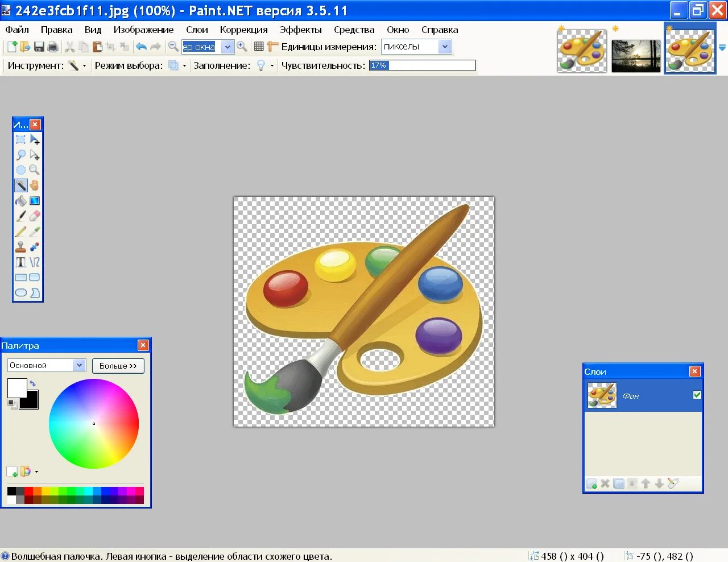Toggle the rulers display
728x562 pixels.
(x=272, y=47)
